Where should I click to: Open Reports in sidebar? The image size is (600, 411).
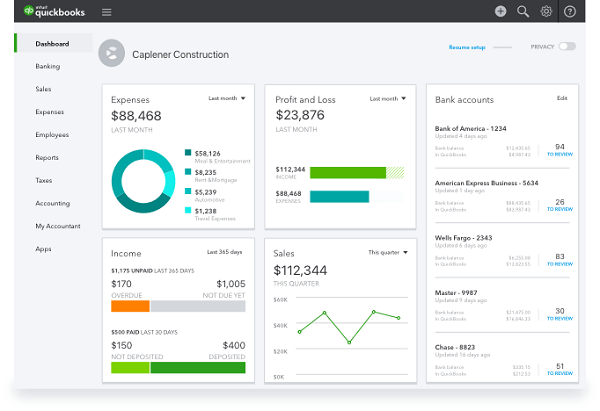(47, 157)
